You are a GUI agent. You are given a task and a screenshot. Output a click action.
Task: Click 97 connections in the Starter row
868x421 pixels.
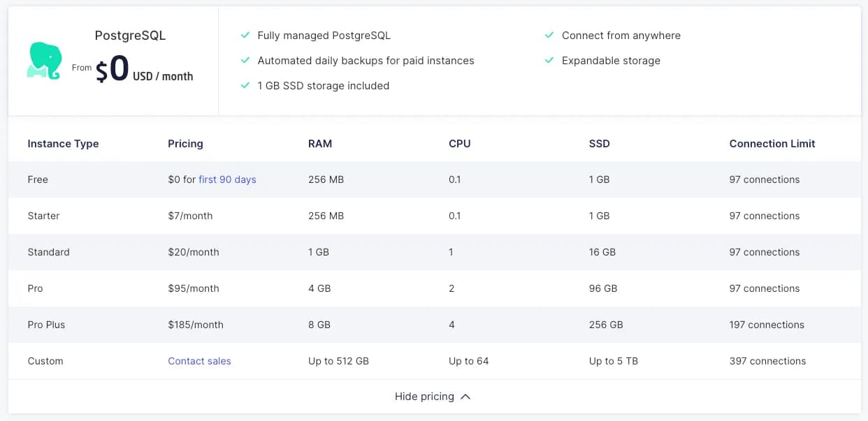click(x=765, y=216)
